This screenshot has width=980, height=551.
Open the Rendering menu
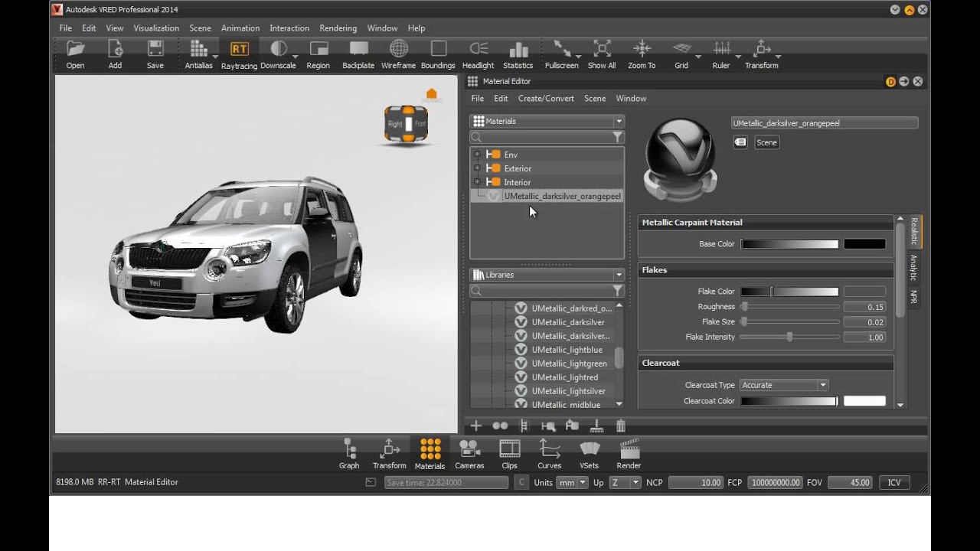coord(338,28)
